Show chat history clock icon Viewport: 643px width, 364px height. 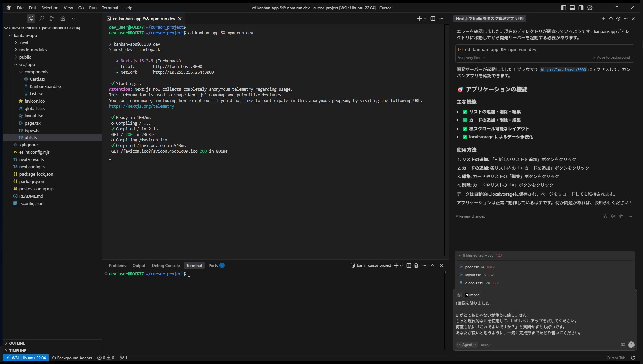(x=618, y=19)
